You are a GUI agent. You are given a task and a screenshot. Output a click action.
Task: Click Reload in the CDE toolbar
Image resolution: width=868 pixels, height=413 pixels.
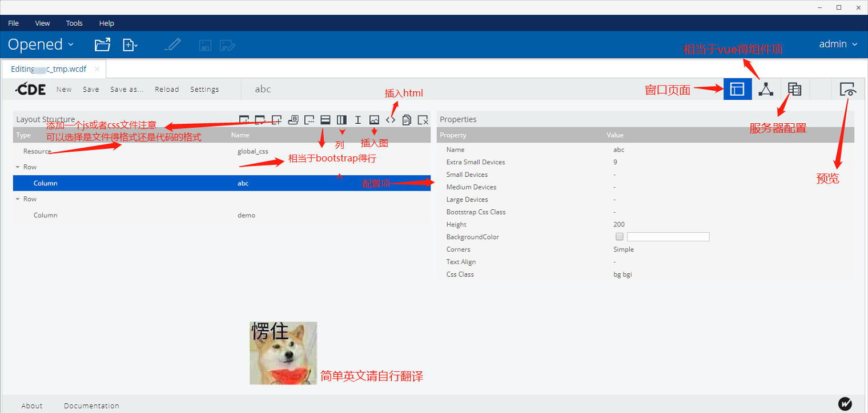pyautogui.click(x=167, y=90)
